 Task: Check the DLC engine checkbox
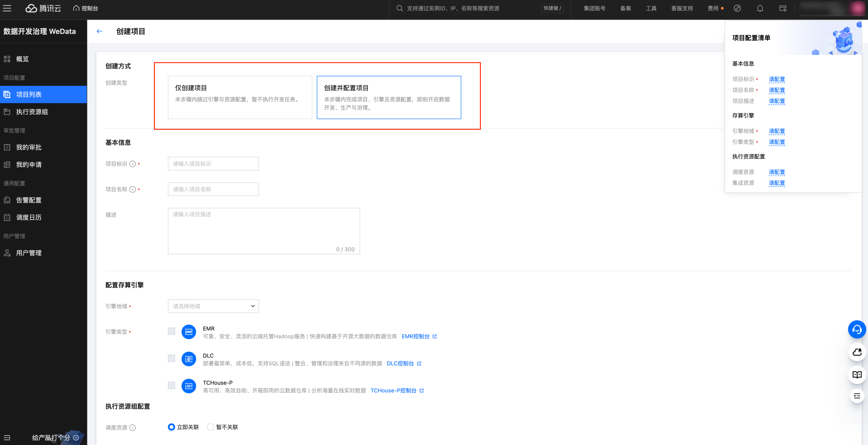click(x=171, y=358)
